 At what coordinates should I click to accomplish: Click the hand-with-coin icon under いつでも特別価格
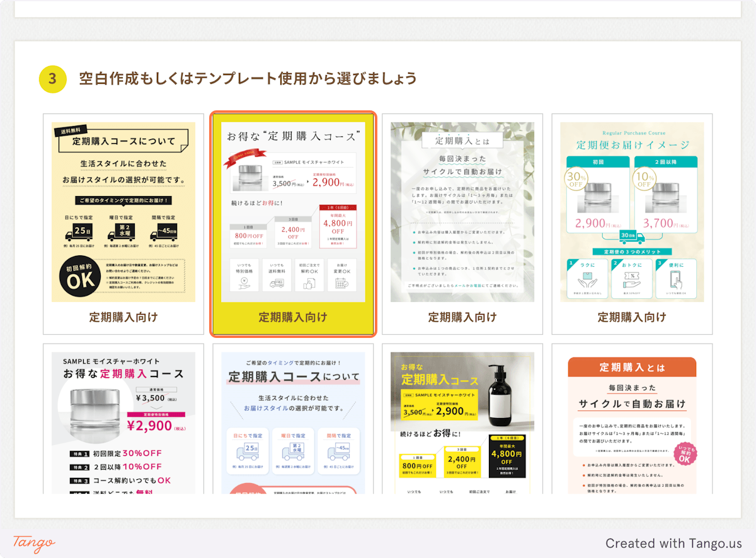pyautogui.click(x=244, y=284)
